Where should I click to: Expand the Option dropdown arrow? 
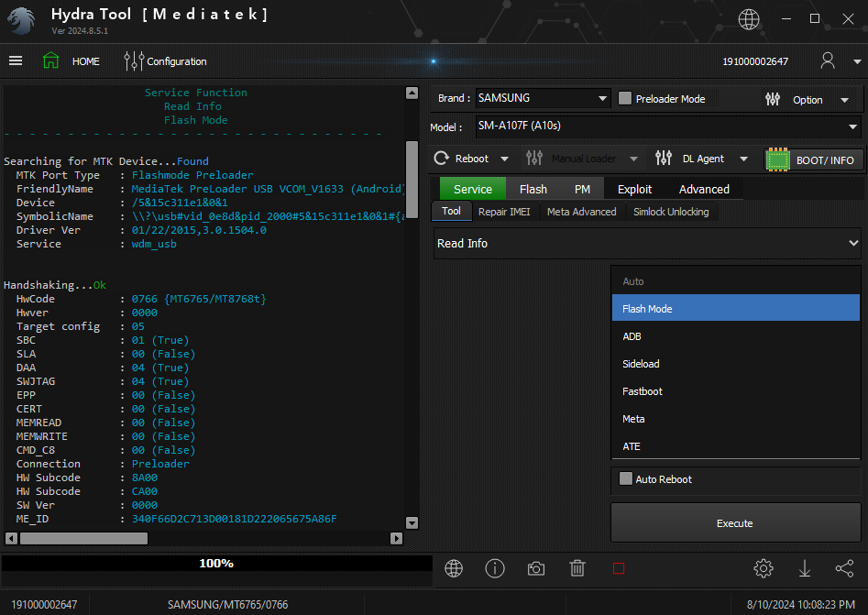point(845,100)
